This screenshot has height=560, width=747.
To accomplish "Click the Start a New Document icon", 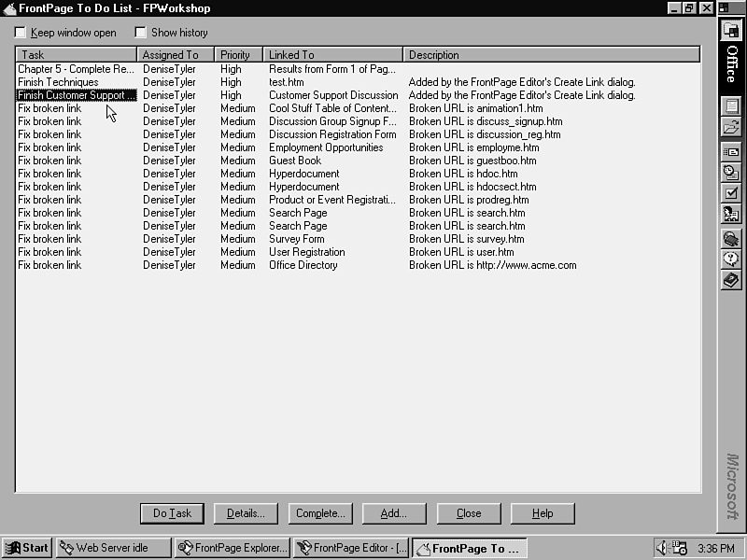I will tap(731, 106).
